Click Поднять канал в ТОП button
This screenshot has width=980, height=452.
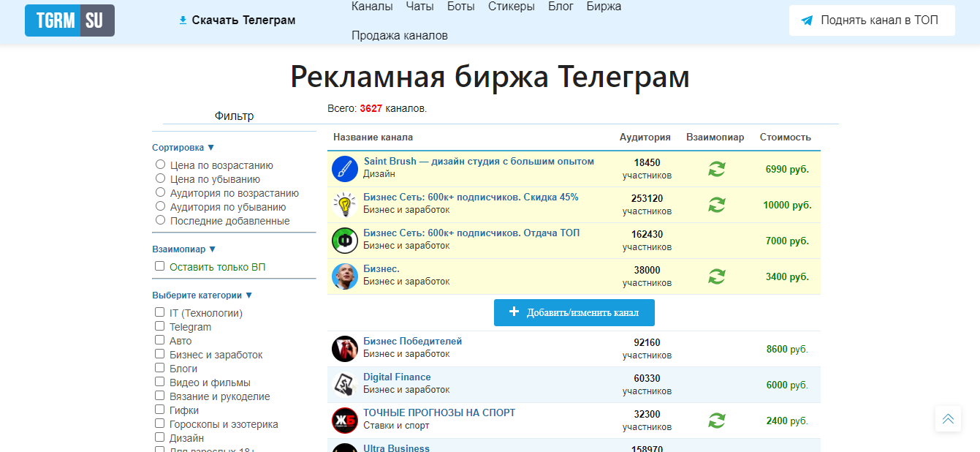pos(872,20)
